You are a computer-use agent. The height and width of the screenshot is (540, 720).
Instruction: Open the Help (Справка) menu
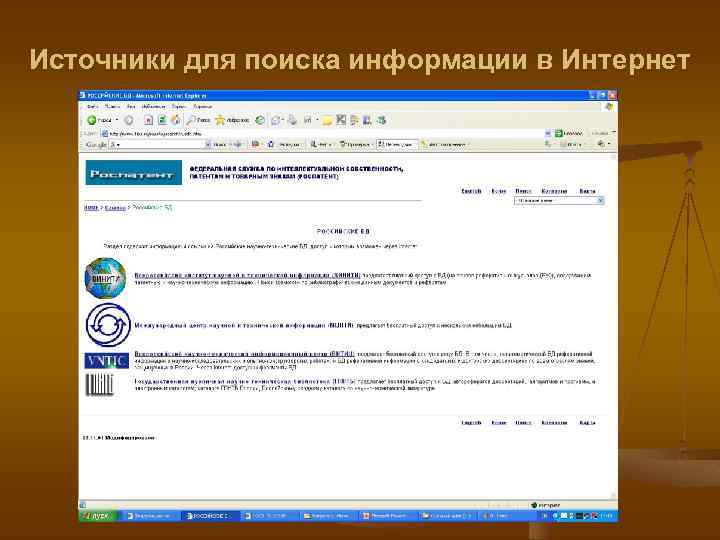tap(202, 107)
